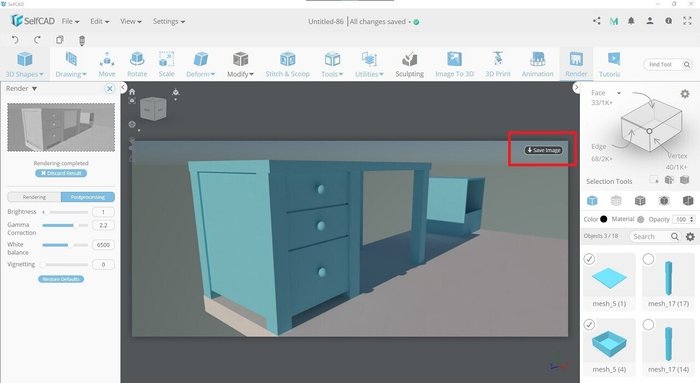Open the Deform tool
Image resolution: width=700 pixels, height=383 pixels.
(x=200, y=65)
